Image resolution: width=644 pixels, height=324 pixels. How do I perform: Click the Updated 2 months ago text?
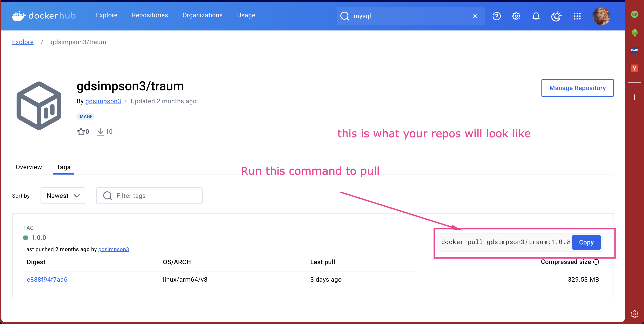(x=163, y=101)
